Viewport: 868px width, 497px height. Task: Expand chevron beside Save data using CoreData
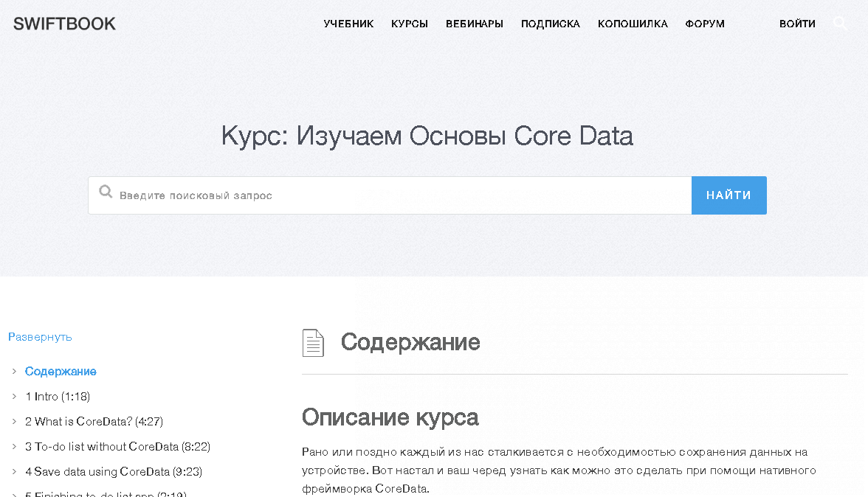(14, 472)
